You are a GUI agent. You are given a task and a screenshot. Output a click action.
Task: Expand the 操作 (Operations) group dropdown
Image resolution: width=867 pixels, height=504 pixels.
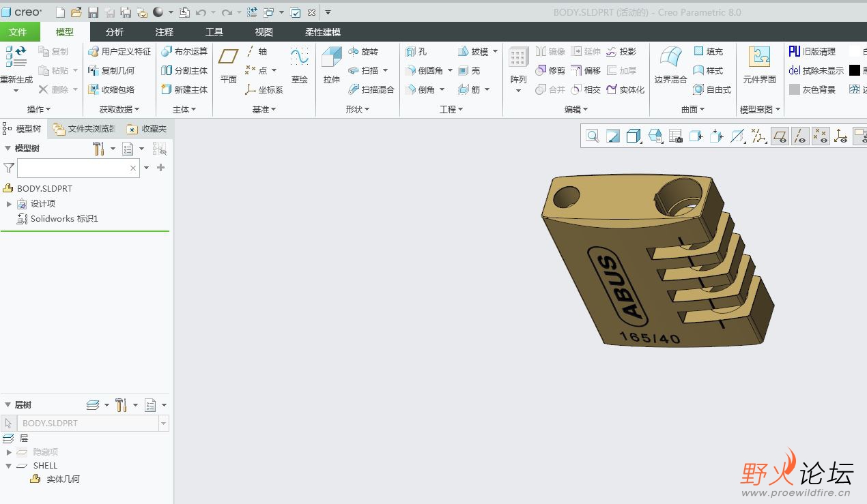coord(39,109)
